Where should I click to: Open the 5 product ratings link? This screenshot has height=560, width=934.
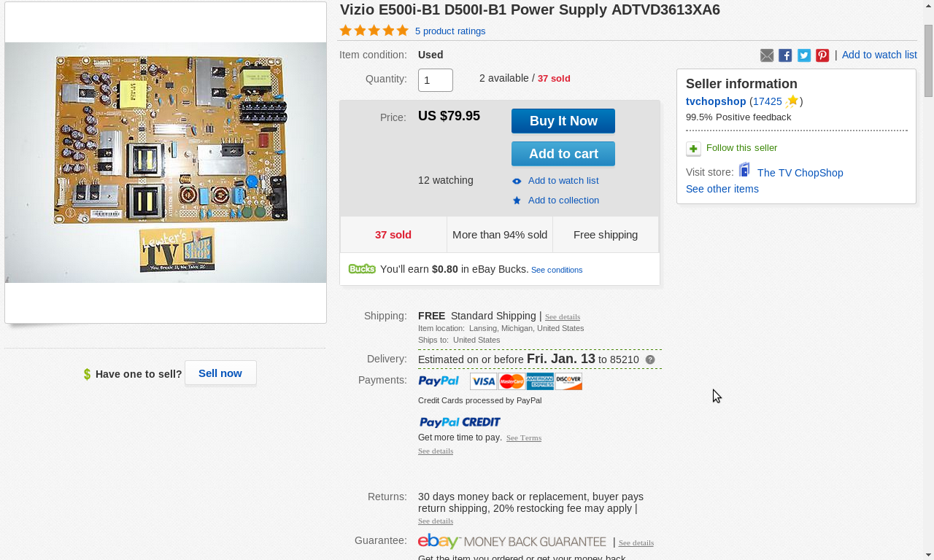tap(450, 31)
